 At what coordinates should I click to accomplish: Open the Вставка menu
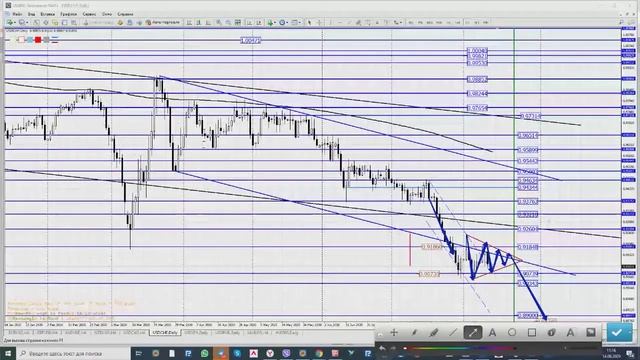[x=48, y=14]
